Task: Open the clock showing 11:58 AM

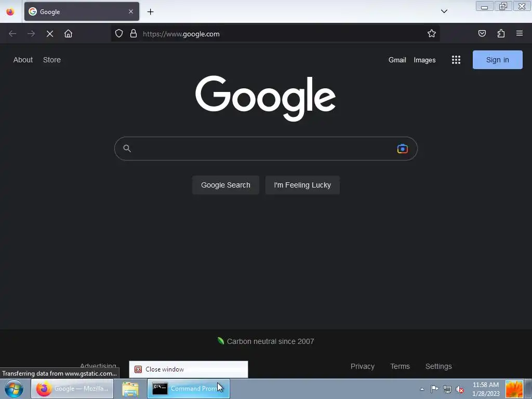Action: [486, 389]
